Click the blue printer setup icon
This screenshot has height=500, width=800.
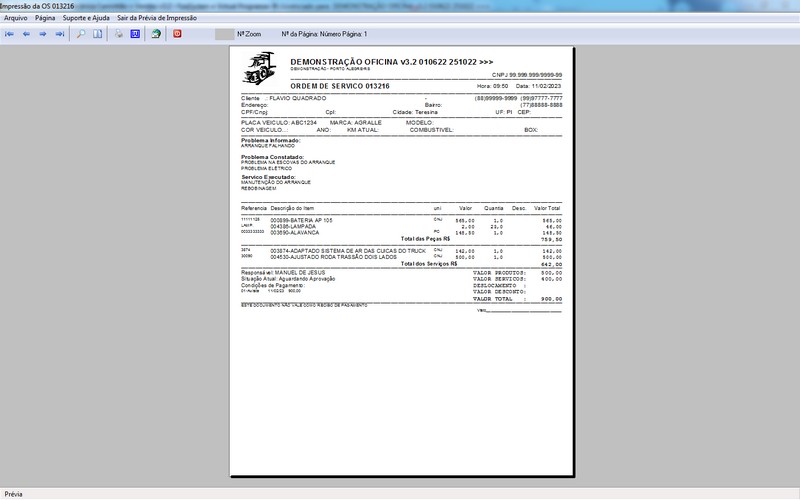pyautogui.click(x=135, y=34)
